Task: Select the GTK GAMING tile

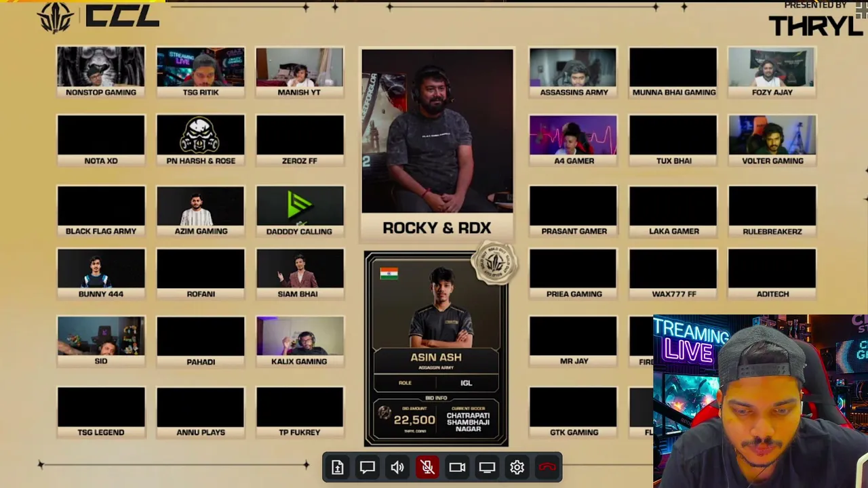Action: 574,412
